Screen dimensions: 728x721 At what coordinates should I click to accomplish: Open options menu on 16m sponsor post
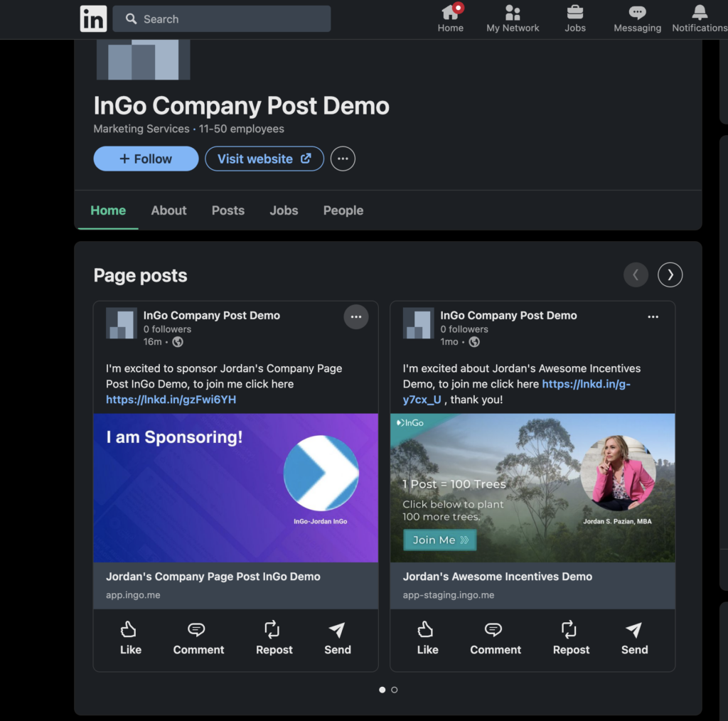click(356, 316)
